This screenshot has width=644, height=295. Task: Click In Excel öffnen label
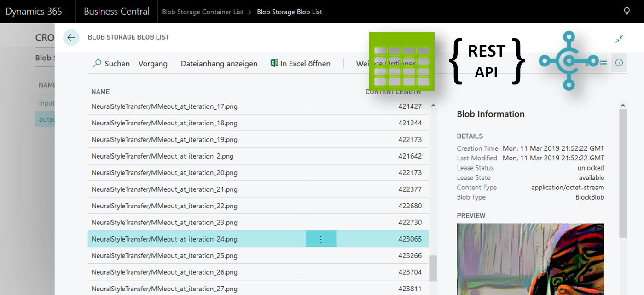coord(305,64)
